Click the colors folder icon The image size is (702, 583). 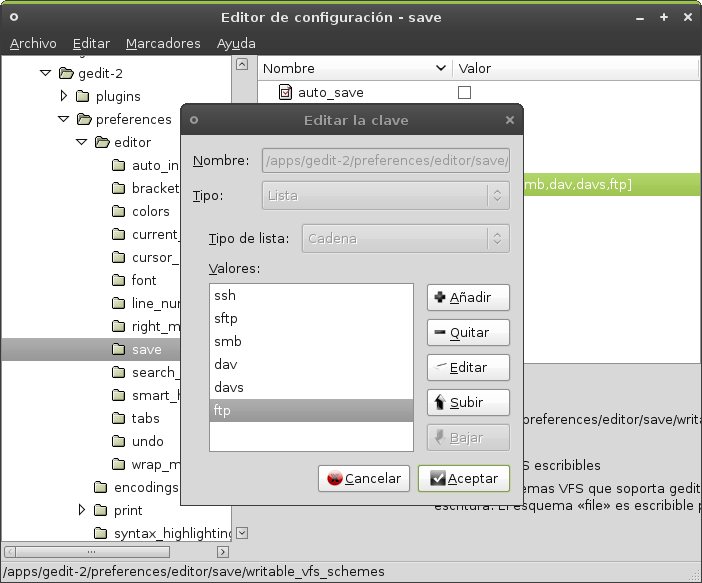click(x=118, y=211)
